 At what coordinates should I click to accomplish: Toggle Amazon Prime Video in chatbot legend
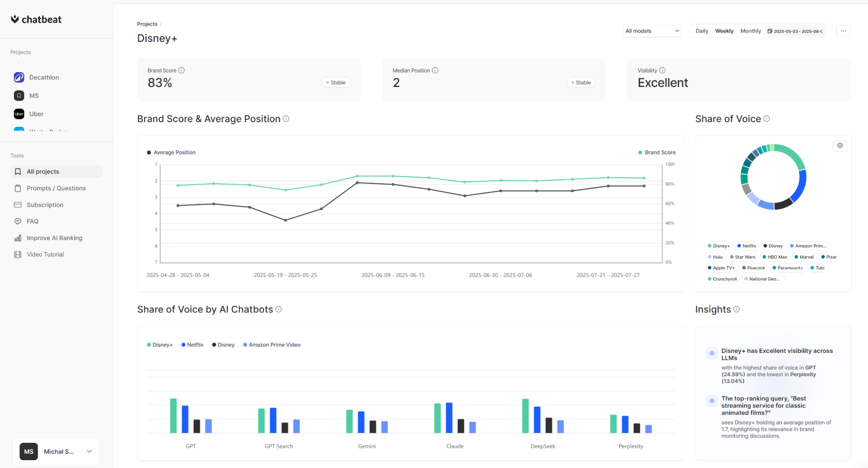(272, 345)
